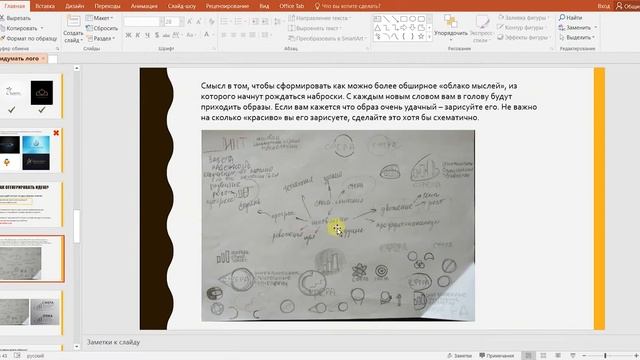Open the change case (Aa) dropdown
640x360 pixels.
click(x=191, y=35)
